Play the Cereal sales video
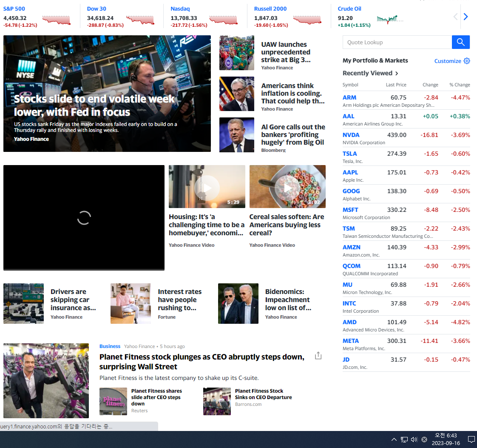 (287, 188)
